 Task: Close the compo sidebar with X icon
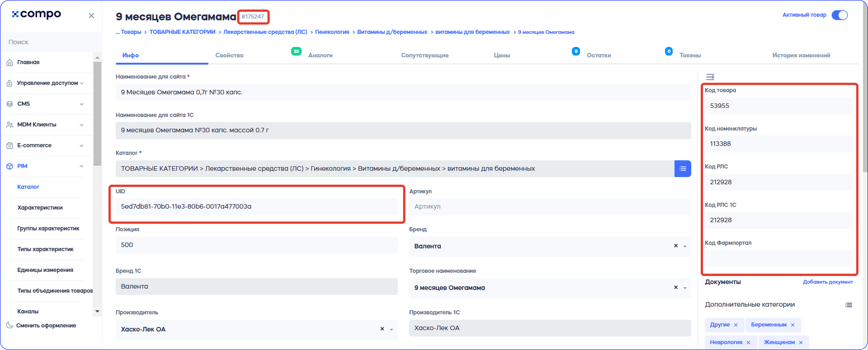[x=91, y=16]
